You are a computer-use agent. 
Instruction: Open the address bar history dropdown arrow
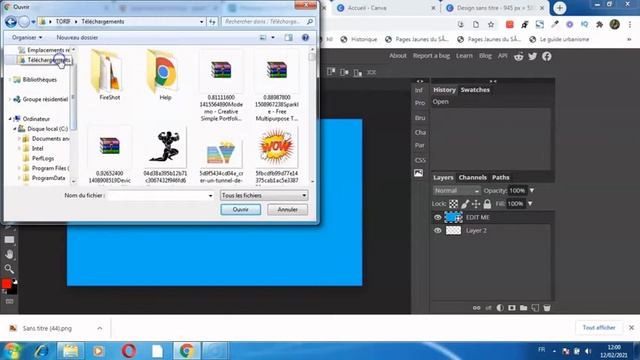click(202, 22)
